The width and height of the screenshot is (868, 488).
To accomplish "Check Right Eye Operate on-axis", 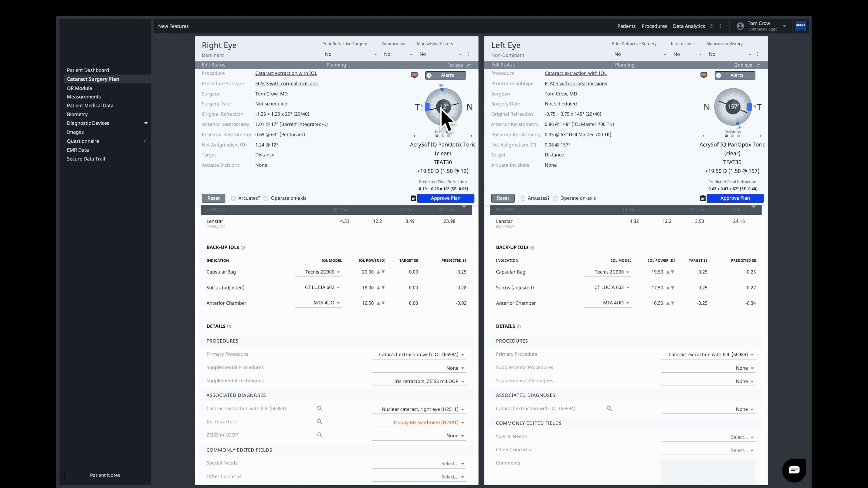I will (266, 198).
